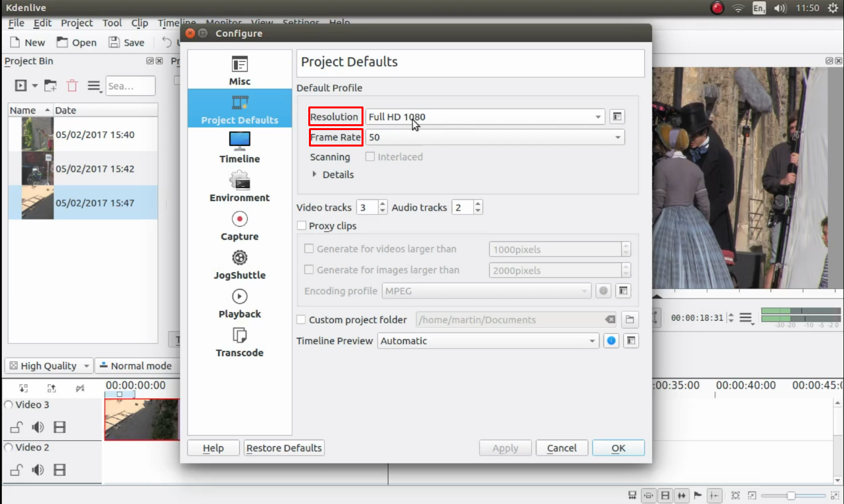
Task: Delete the selected clip in Project Bin
Action: tap(72, 85)
